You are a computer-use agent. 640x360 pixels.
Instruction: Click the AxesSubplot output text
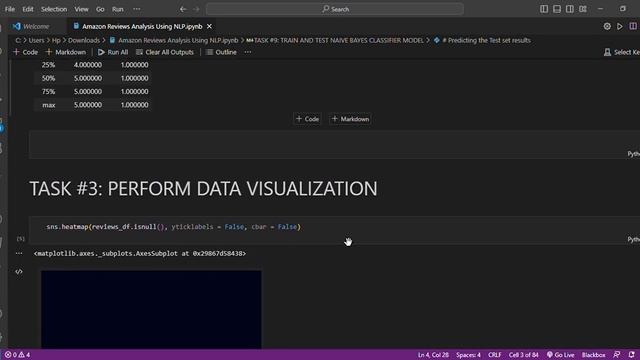[140, 253]
